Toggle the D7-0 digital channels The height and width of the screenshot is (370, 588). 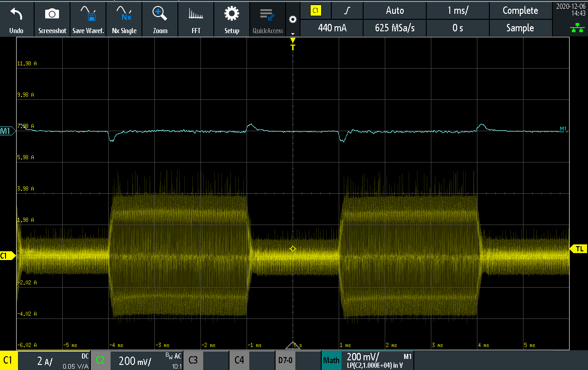(x=285, y=360)
